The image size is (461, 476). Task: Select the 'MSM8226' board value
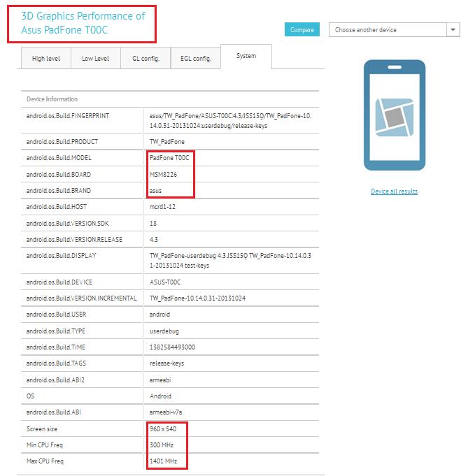pos(163,174)
